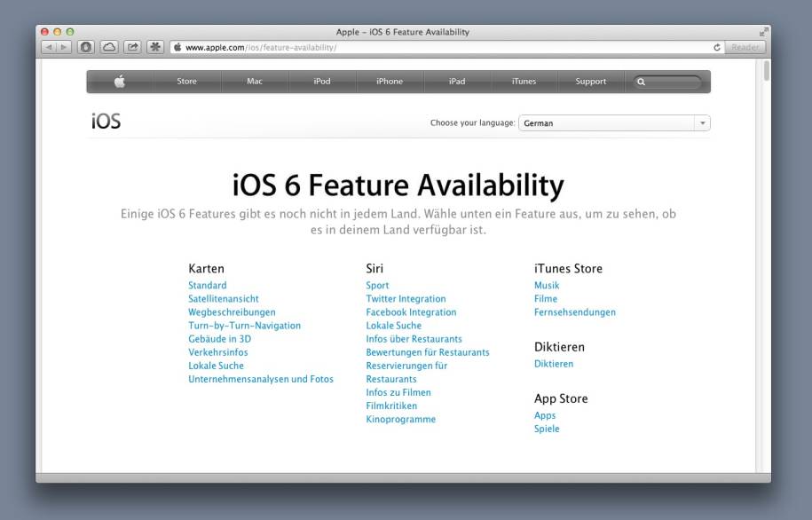Image resolution: width=812 pixels, height=520 pixels.
Task: Click the magnifier search field in the Apple navigation bar
Action: pyautogui.click(x=668, y=82)
